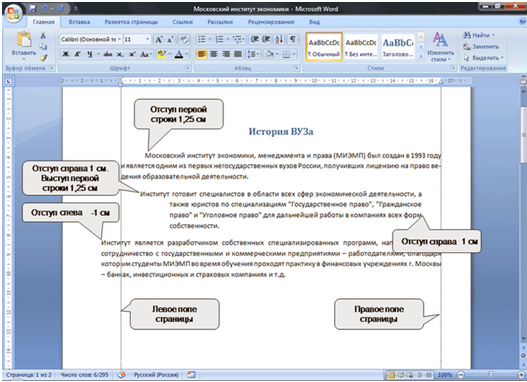
Task: Center the paragraph text
Action: 214,54
